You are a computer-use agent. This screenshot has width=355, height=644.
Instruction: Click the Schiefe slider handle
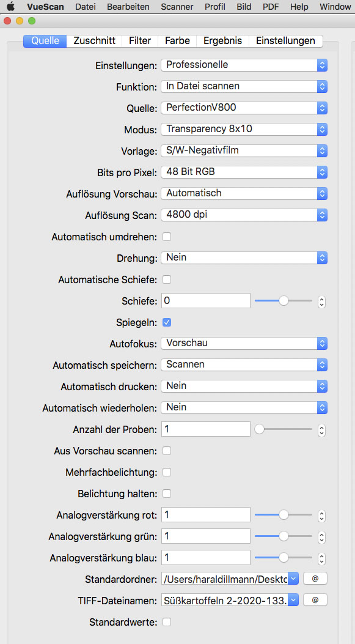click(284, 301)
